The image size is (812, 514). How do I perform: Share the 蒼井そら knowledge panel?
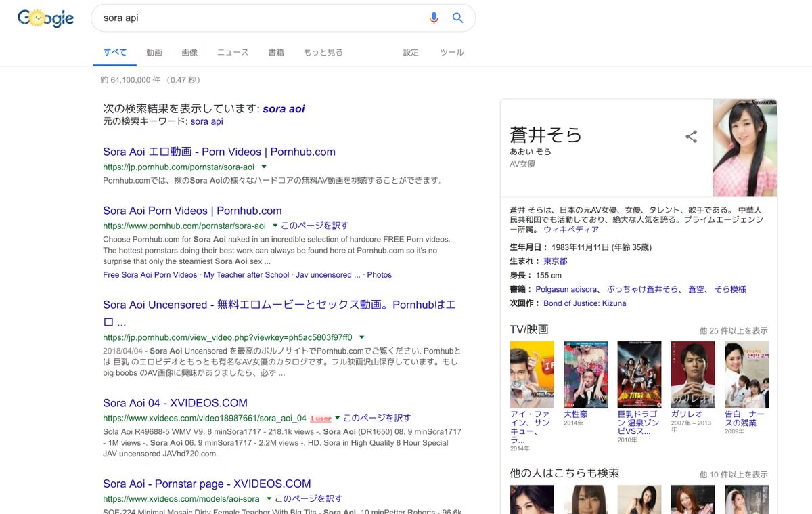coord(691,137)
